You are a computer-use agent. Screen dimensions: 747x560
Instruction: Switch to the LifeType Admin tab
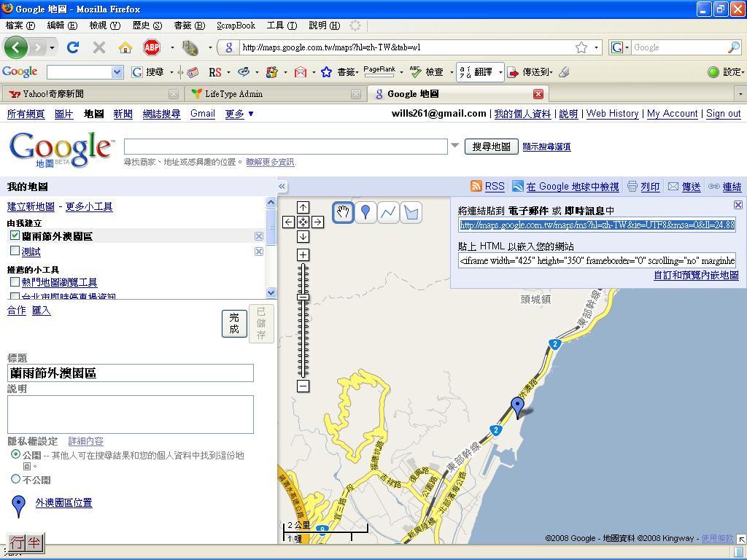tap(274, 94)
